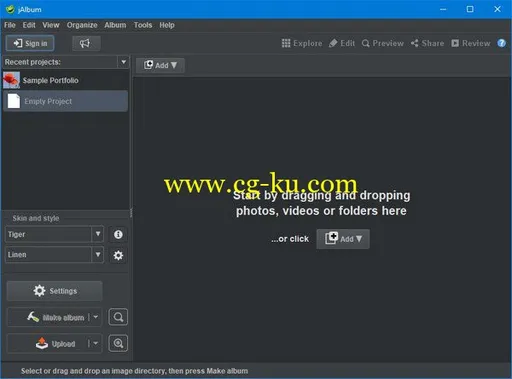Screen dimensions: 512x379
Task: Close the jAlbum window
Action: point(497,9)
